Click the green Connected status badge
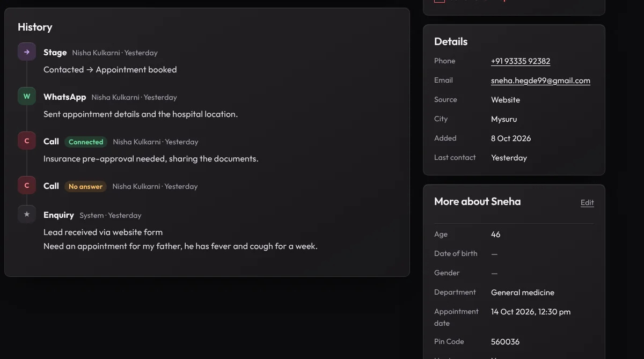Viewport: 644px width, 359px height. click(x=86, y=142)
